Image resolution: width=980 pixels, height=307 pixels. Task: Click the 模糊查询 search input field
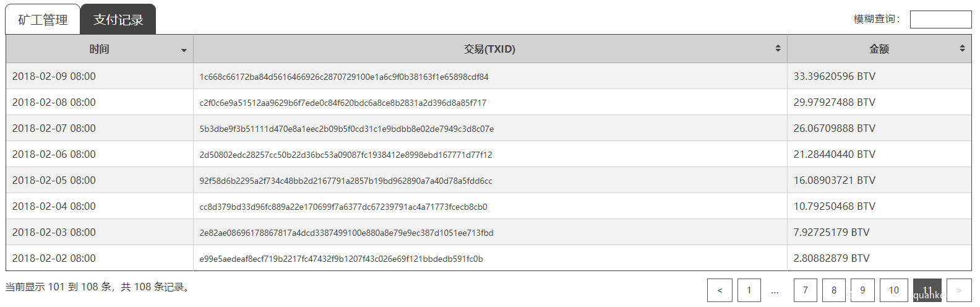[x=940, y=19]
